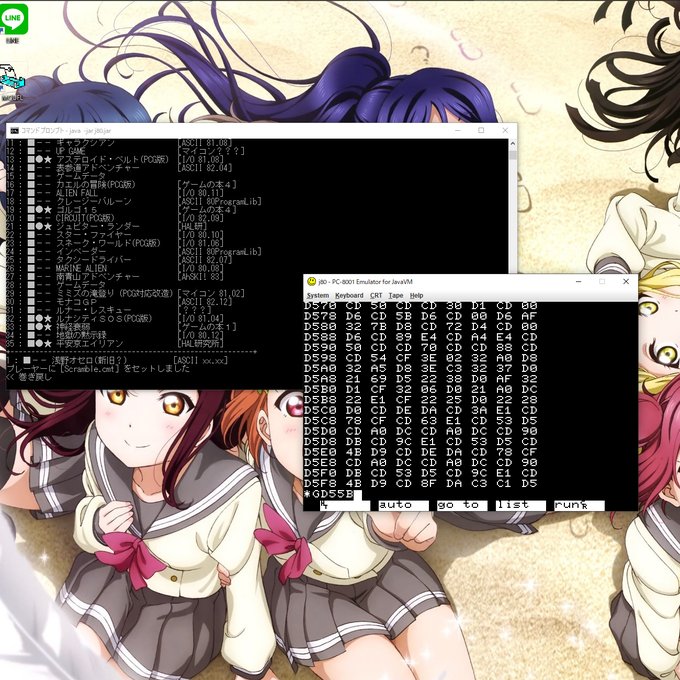Click the 'auto' function key label

click(403, 505)
